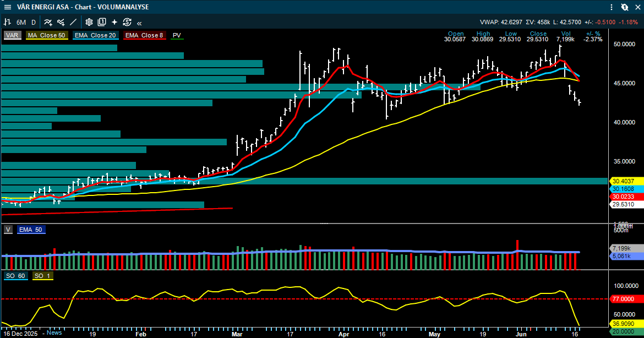Screen dimensions: 644x338
Task: Click the Vol 7,199k readout
Action: tap(565, 36)
